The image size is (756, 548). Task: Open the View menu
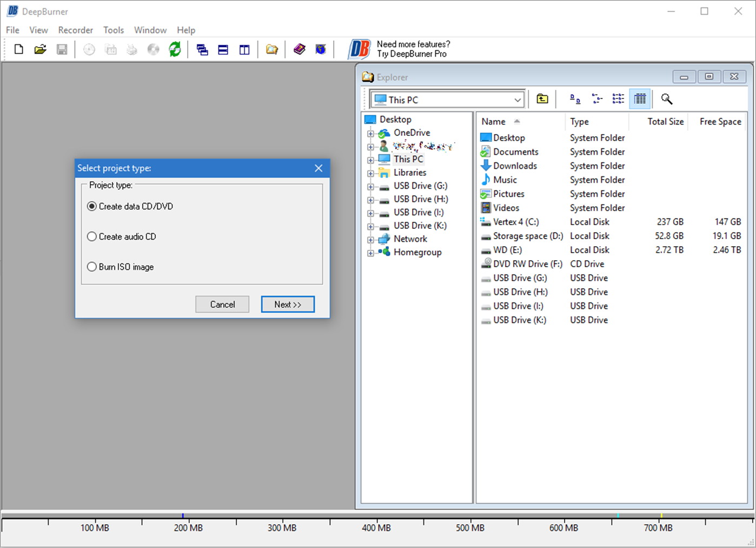tap(38, 30)
